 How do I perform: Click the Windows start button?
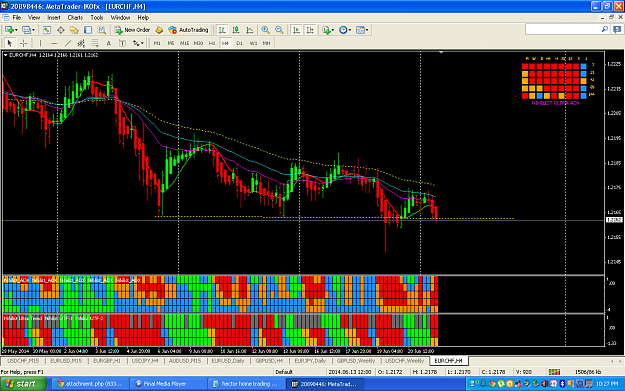23,384
